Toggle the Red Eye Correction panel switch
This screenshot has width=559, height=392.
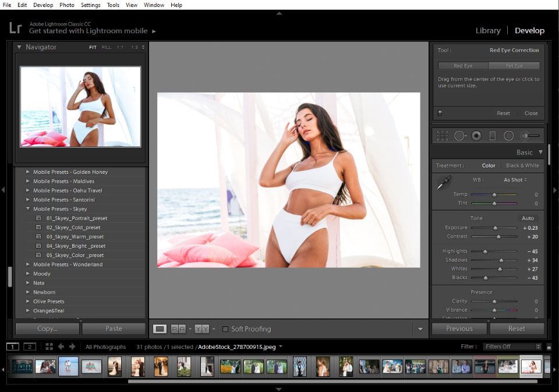pos(440,113)
